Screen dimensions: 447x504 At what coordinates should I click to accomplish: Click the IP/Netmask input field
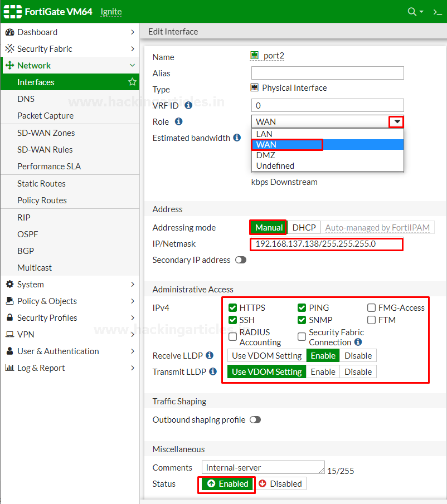pyautogui.click(x=327, y=243)
